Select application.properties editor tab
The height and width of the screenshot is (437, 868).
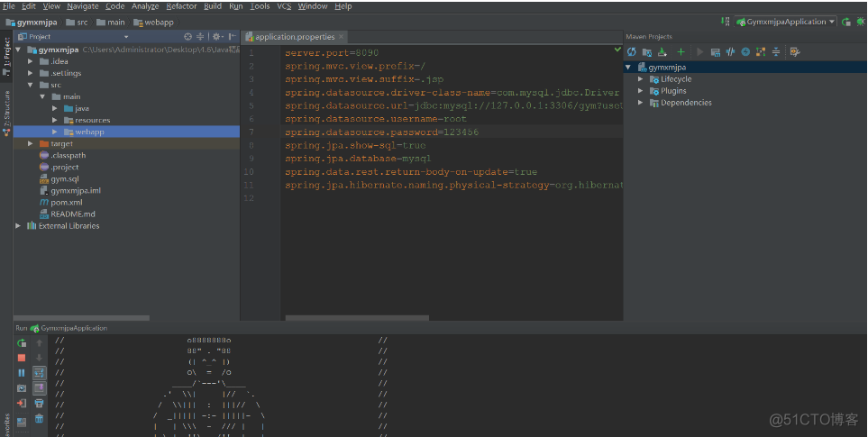295,37
